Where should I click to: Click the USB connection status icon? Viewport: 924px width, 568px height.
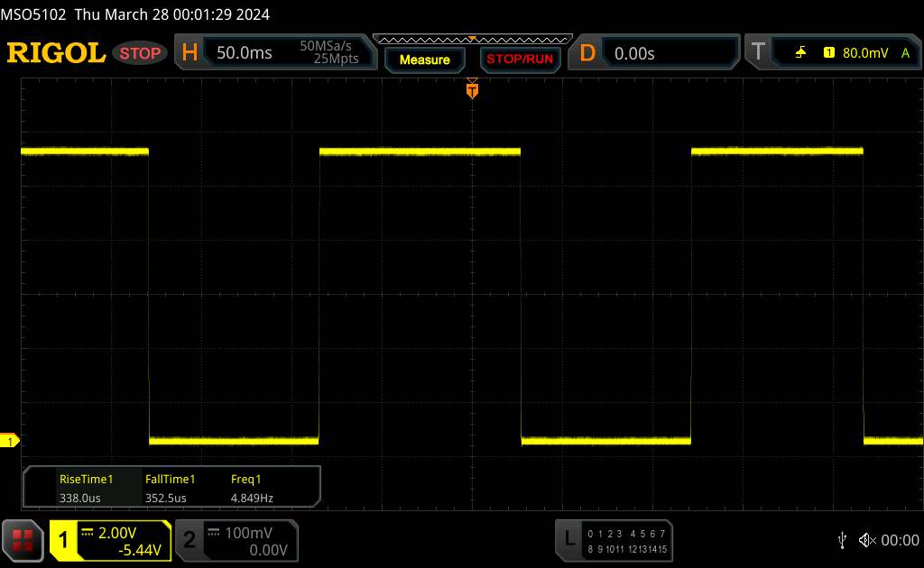(x=842, y=540)
